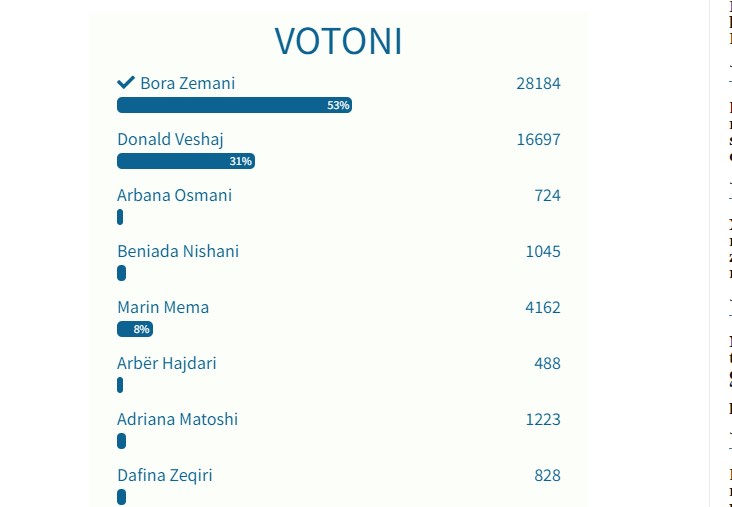Click Adriana Matoshi's 1223 vote count
Viewport: 732px width, 507px height.
[x=542, y=419]
